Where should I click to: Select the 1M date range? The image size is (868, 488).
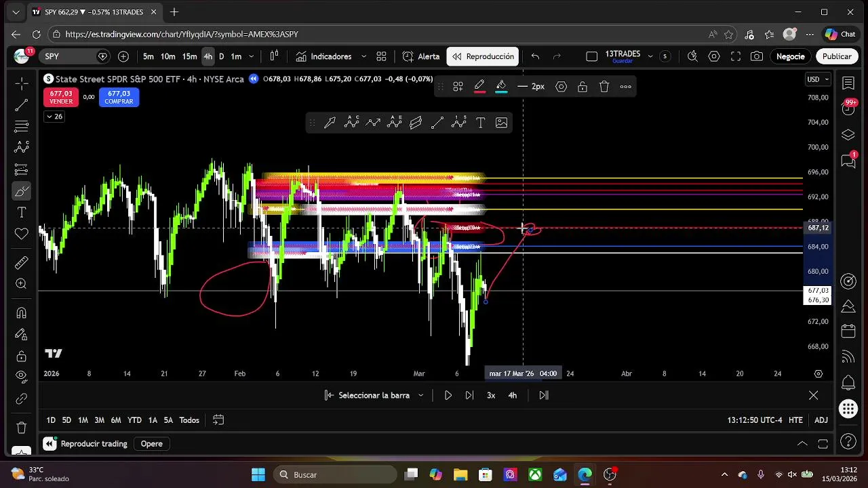pyautogui.click(x=83, y=420)
